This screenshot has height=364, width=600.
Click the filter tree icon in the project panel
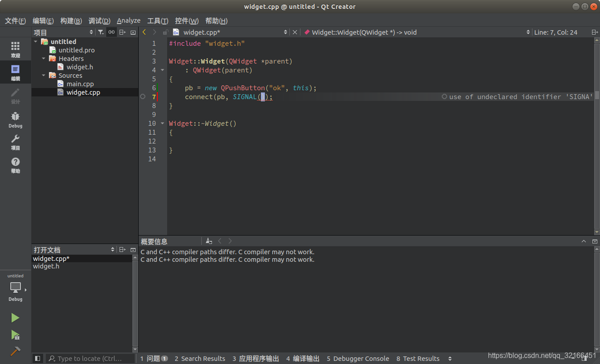tap(101, 32)
